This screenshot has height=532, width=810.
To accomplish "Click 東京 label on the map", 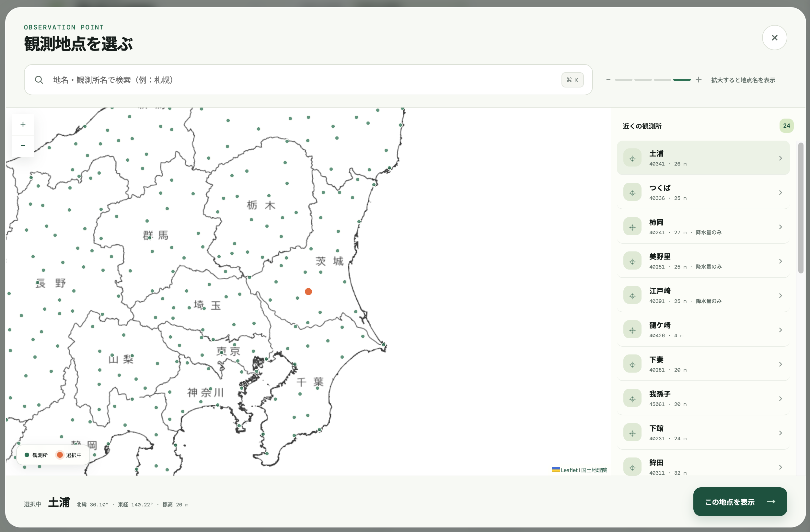I will [228, 351].
